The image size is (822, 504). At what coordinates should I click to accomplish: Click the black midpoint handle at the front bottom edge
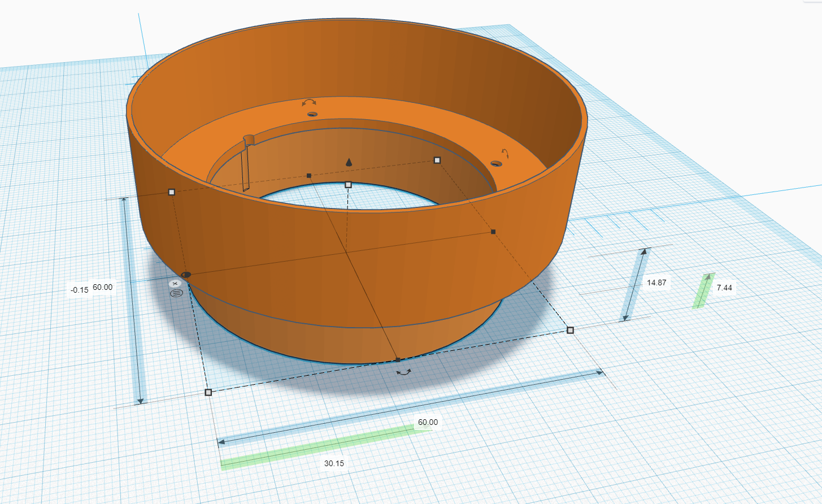(x=398, y=359)
